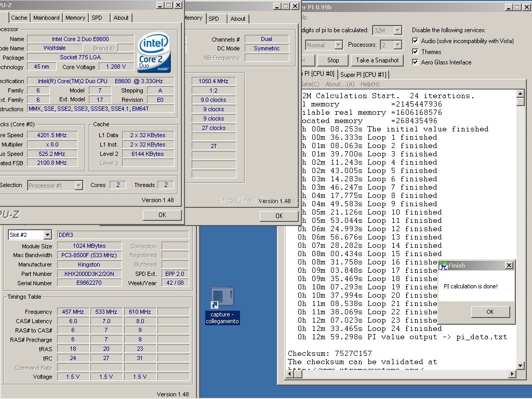The width and height of the screenshot is (532, 399).
Task: Open the About...(A) menu in Super PI
Action: pyautogui.click(x=340, y=84)
